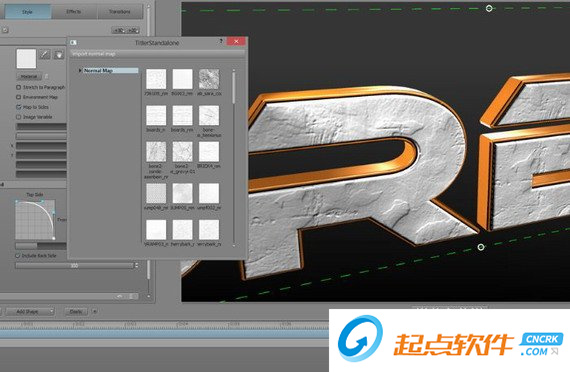
Task: Click the Material button
Action: [29, 77]
